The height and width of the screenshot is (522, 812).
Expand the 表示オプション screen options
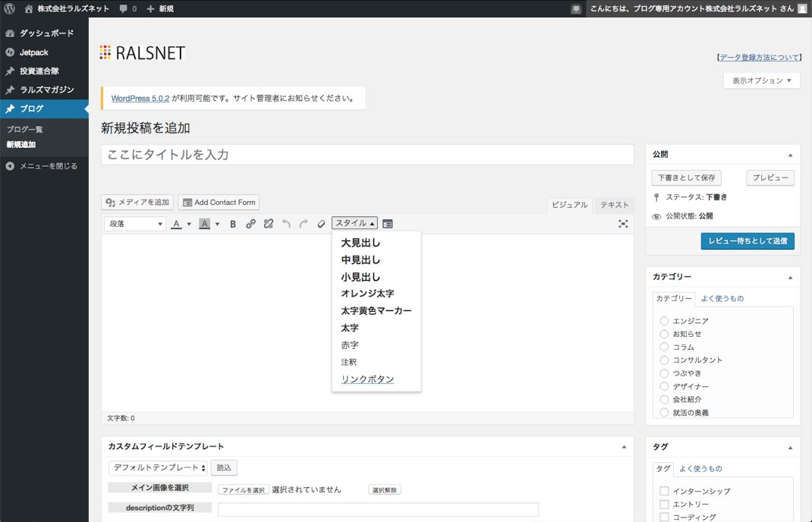(761, 80)
